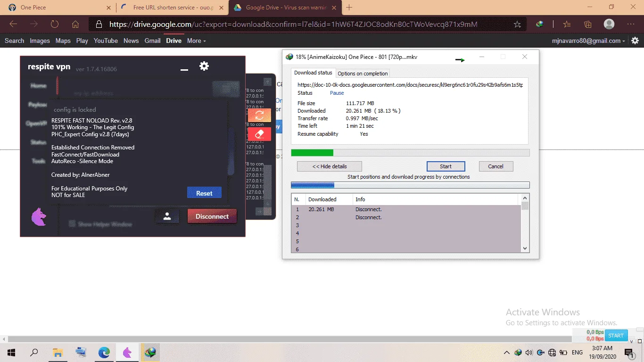Close the One Piece tab

coord(109,8)
